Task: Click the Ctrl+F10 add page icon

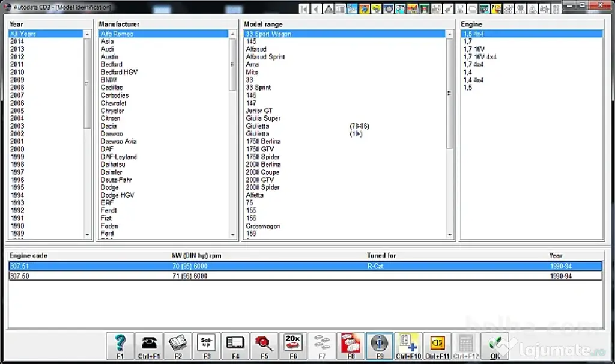Action: click(408, 347)
